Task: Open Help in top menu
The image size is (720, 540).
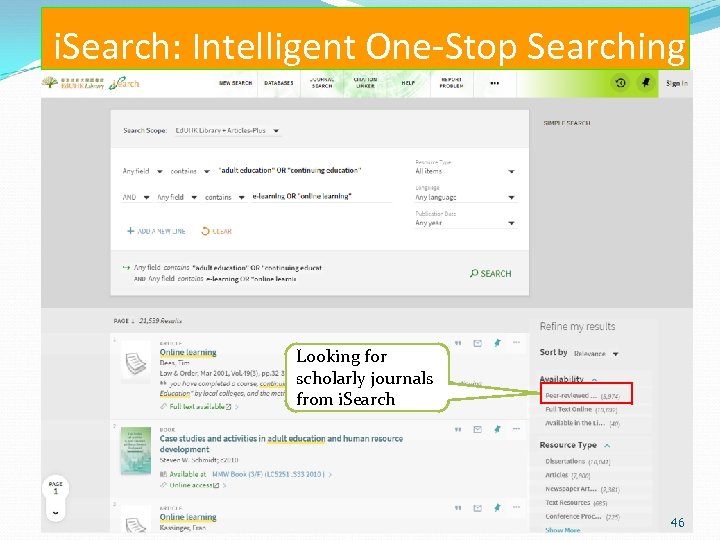Action: (x=408, y=83)
